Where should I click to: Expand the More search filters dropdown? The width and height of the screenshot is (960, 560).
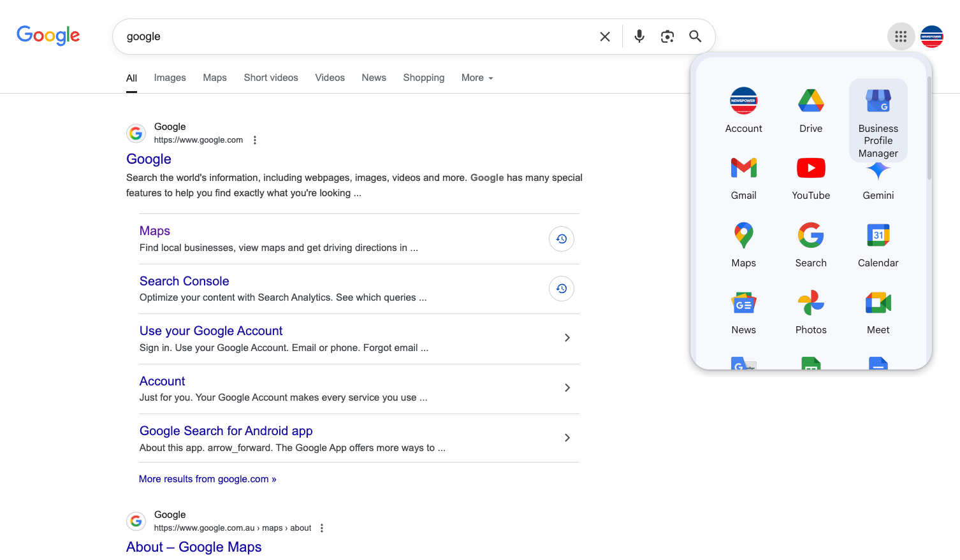[x=477, y=78]
